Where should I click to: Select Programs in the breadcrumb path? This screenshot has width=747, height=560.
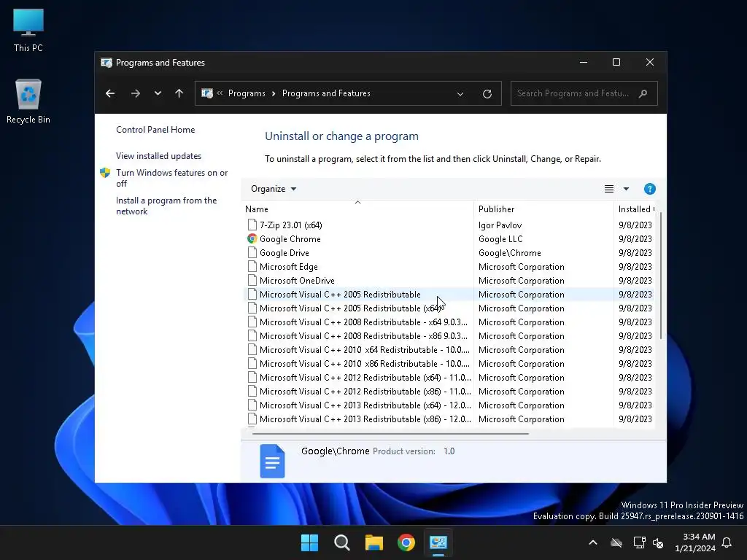(247, 93)
